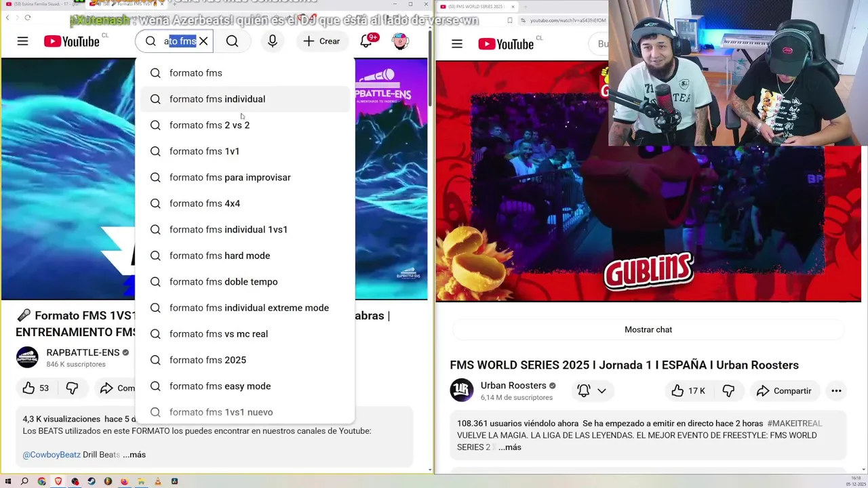This screenshot has height=488, width=868.
Task: Select the suggestion "formato fms para improvisar"
Action: point(245,178)
